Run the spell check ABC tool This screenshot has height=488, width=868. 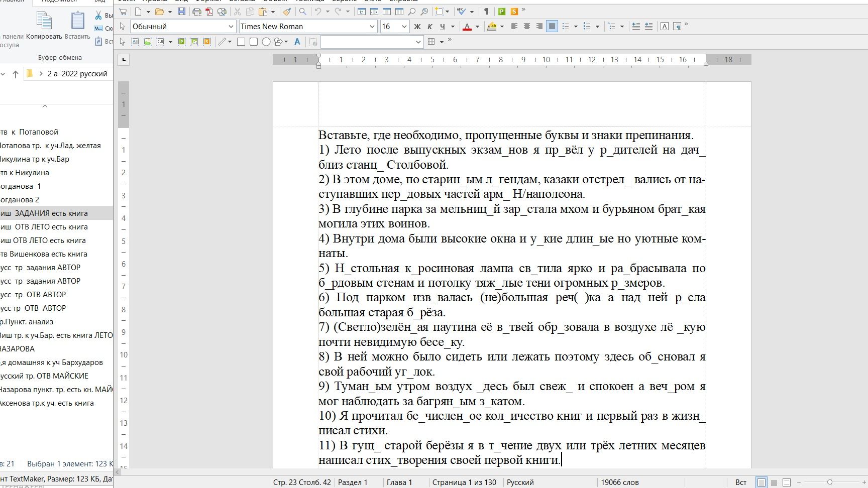462,12
